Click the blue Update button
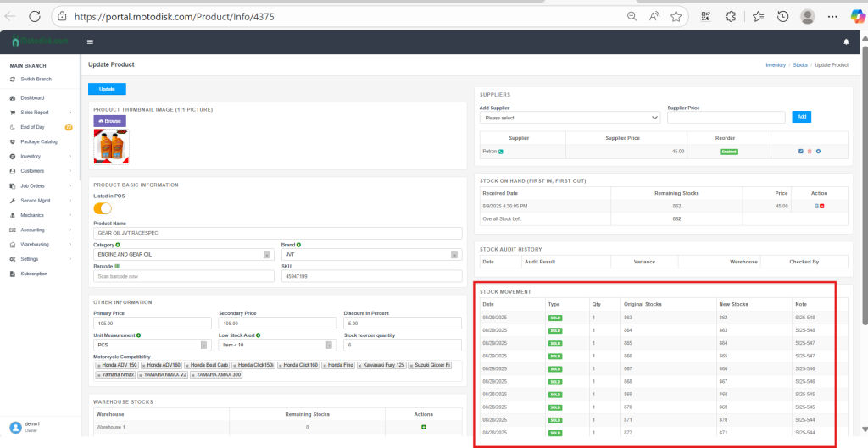Viewport: 868px width, 448px height. (107, 89)
